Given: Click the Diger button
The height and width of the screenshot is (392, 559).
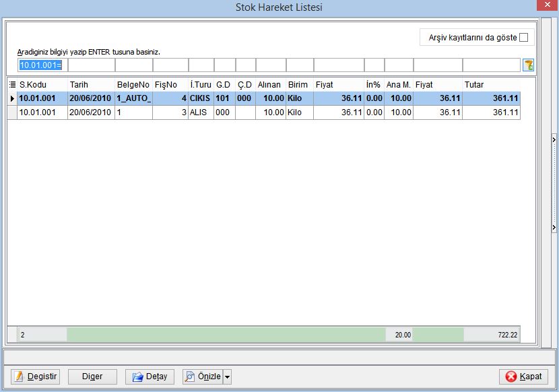Looking at the screenshot, I should [x=92, y=377].
